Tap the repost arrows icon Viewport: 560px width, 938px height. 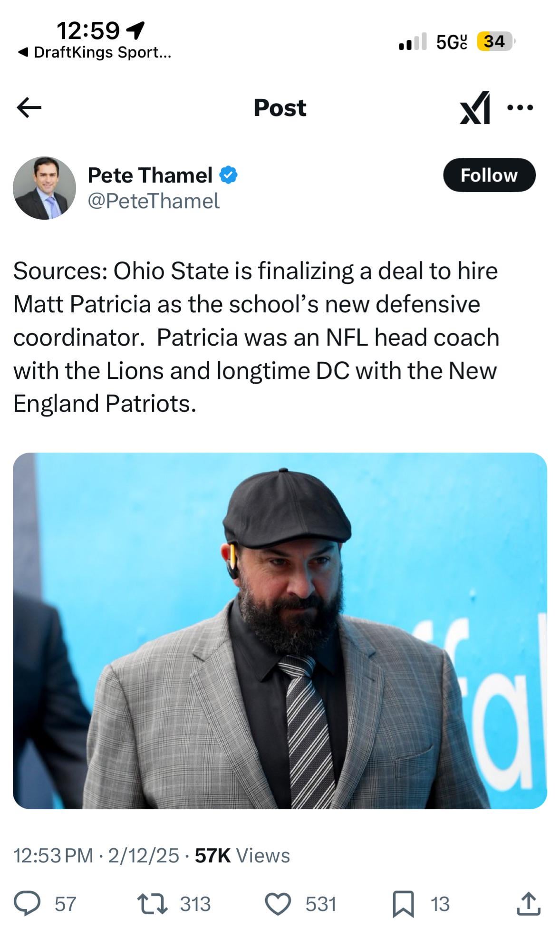click(152, 904)
